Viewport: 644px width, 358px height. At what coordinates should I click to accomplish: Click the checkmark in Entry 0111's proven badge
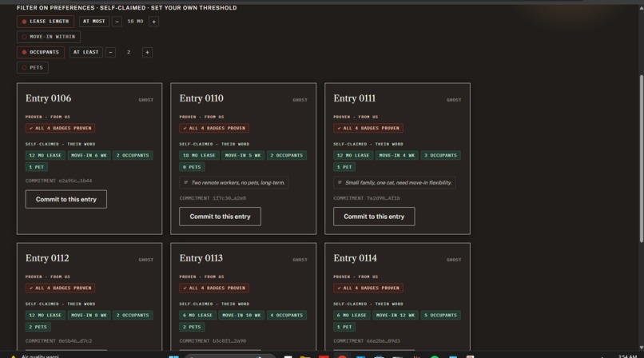(339, 128)
